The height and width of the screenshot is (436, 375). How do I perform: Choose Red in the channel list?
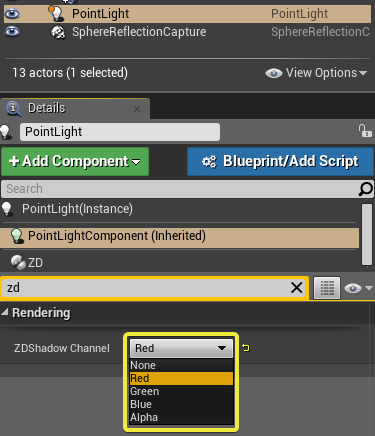181,378
